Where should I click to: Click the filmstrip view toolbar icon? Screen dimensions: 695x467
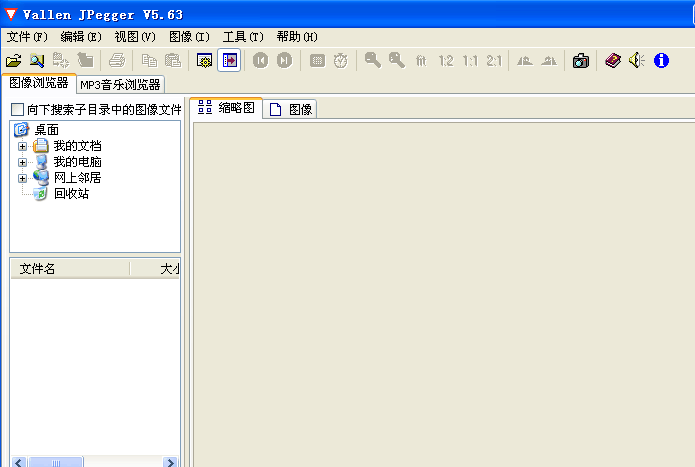tap(230, 61)
